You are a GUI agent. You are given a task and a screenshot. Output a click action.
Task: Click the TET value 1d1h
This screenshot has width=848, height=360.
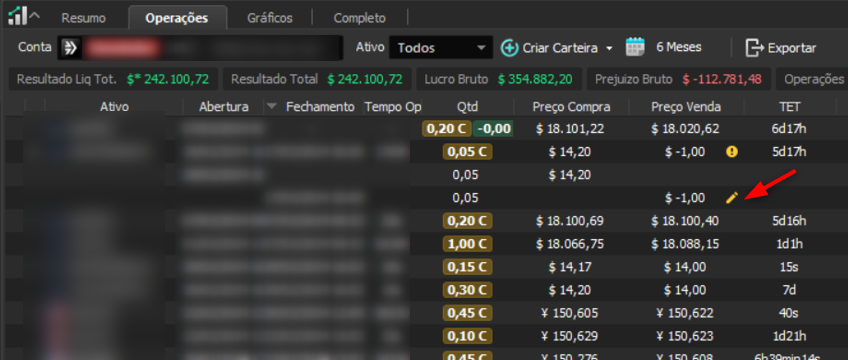click(x=790, y=244)
